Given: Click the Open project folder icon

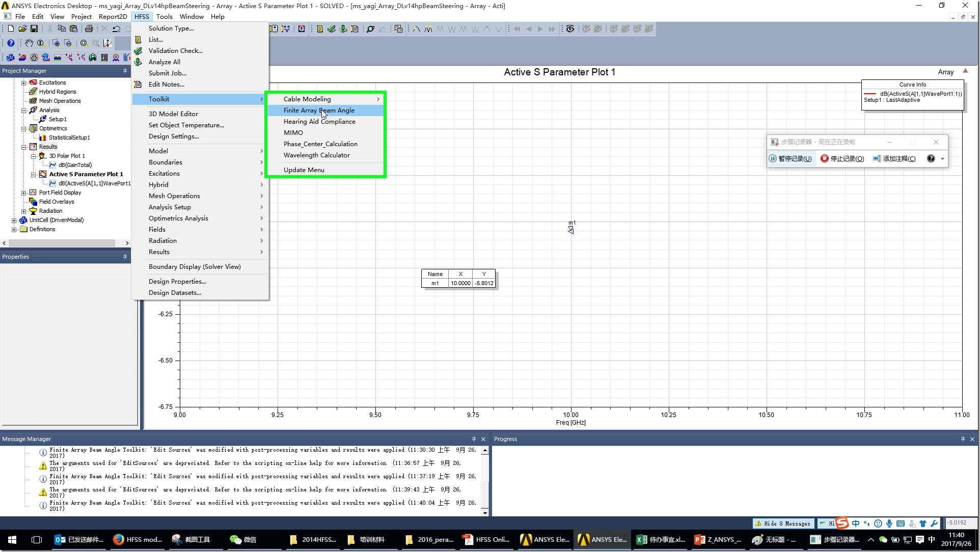Looking at the screenshot, I should tap(22, 29).
